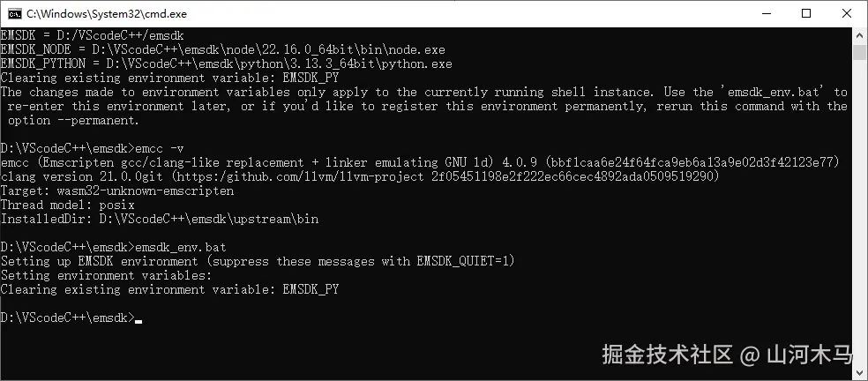Open the cmd.exe system menu icon
This screenshot has height=381, width=868.
(15, 13)
